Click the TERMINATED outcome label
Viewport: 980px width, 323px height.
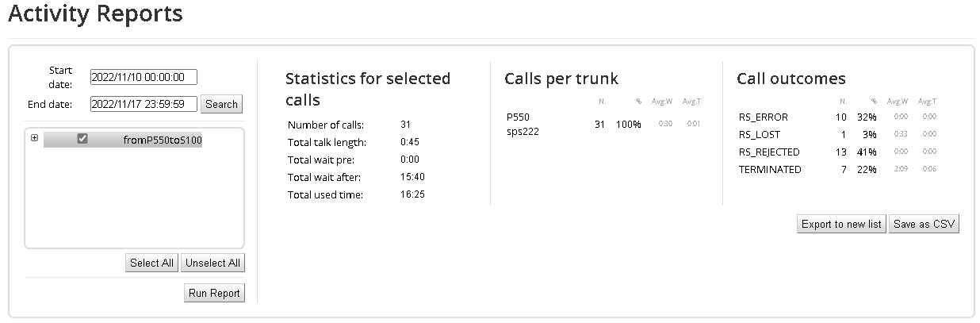click(x=770, y=169)
